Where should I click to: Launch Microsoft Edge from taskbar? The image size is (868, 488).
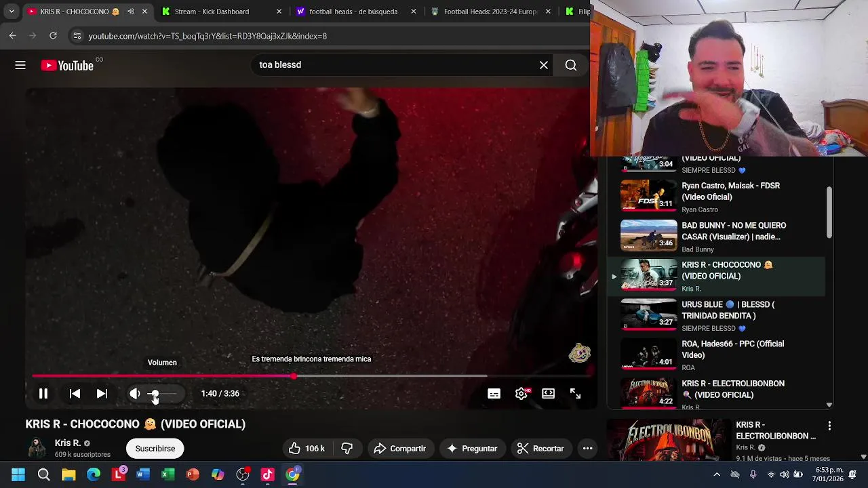(94, 474)
